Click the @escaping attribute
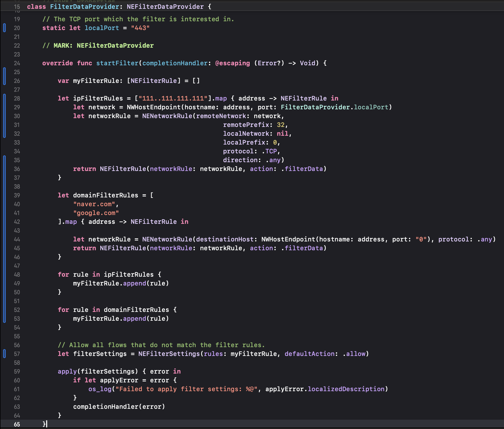504x429 pixels. point(233,63)
